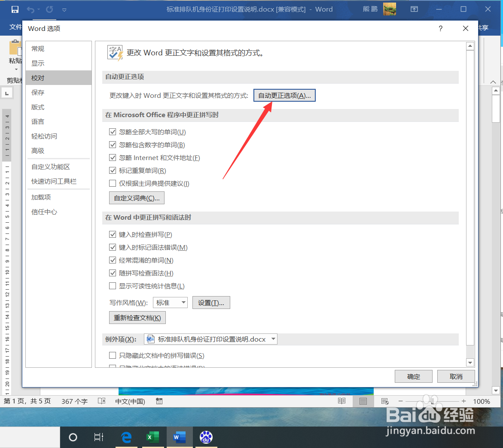This screenshot has width=503, height=448.
Task: Click the zoom slider in status bar
Action: pyautogui.click(x=432, y=401)
